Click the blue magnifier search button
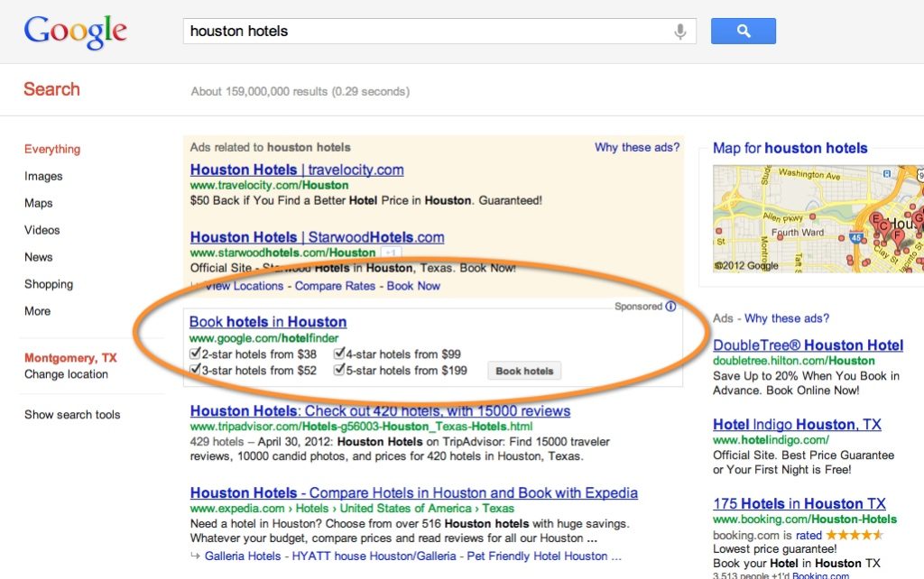Screen dimensions: 924x579 744,32
